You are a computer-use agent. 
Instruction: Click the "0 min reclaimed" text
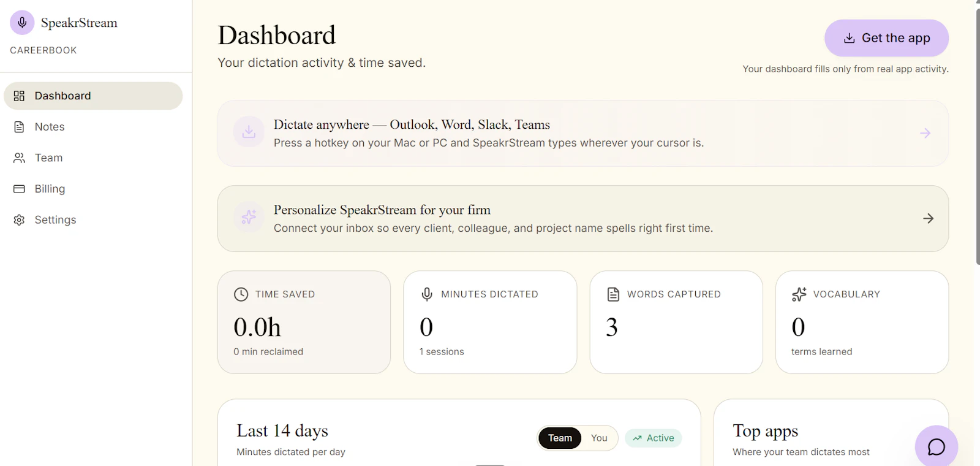pos(268,351)
